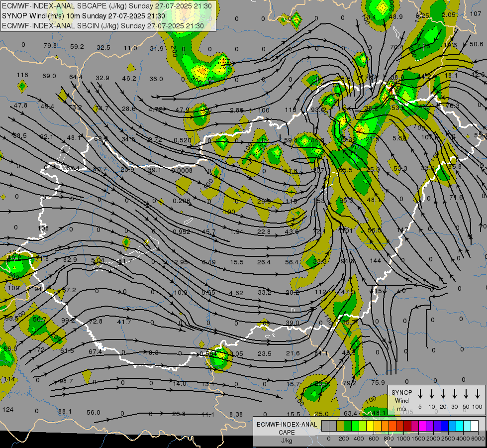Click the SBCIN title line in the header
Screen dimensions: 487x448
click(x=103, y=26)
